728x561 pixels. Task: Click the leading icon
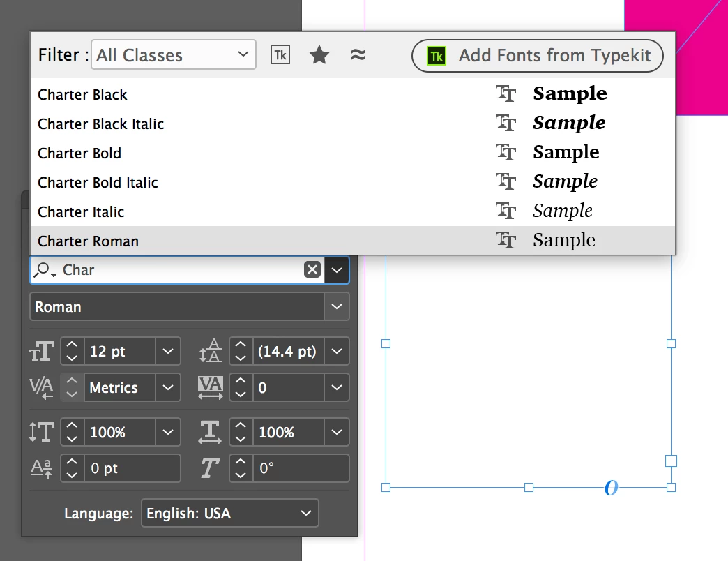pos(211,351)
